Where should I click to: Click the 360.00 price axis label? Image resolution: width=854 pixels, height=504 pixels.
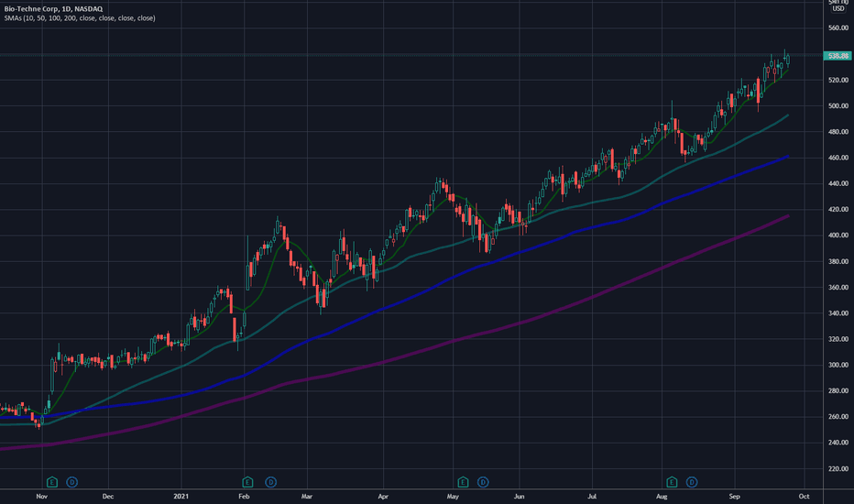(x=838, y=287)
